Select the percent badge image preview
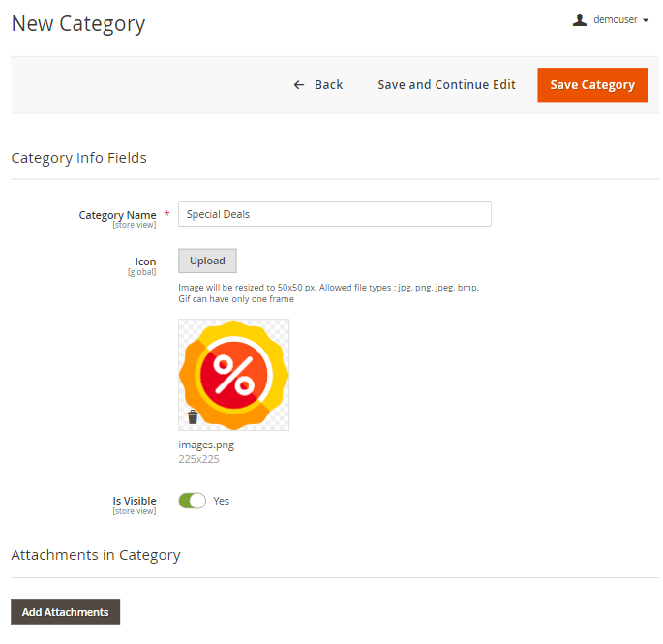663x644 pixels. [x=234, y=375]
